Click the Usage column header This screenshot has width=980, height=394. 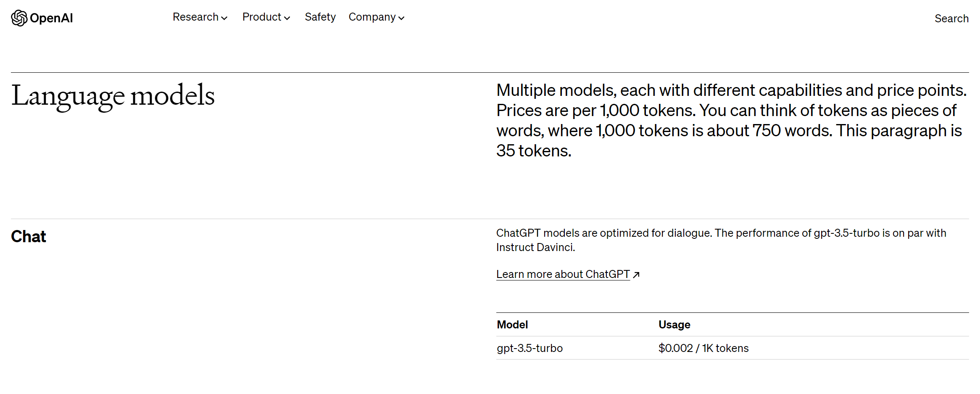click(674, 325)
